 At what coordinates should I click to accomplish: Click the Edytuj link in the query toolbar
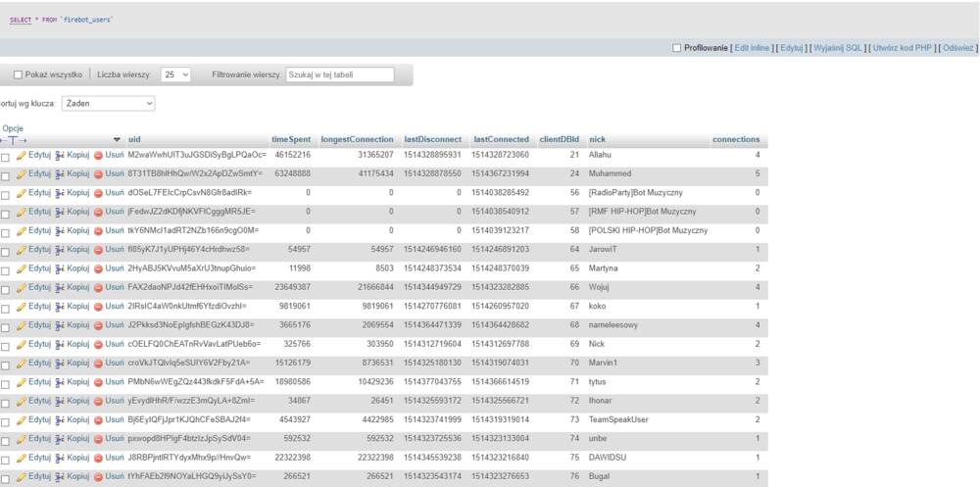point(791,48)
